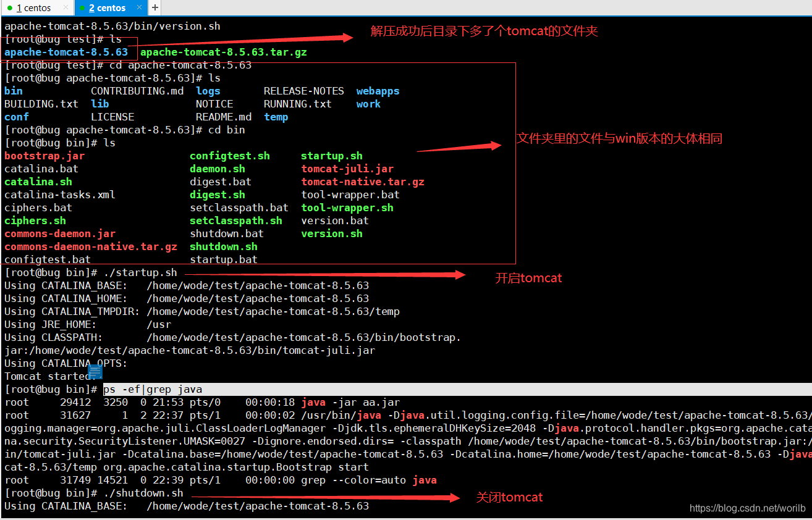This screenshot has width=812, height=520.
Task: Click process ID 31749 in ps output
Action: click(75, 480)
